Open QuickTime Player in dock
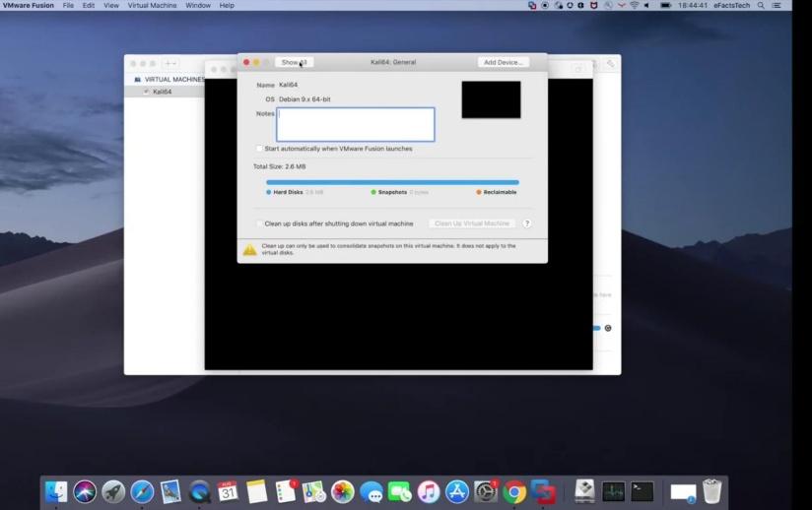 point(199,491)
